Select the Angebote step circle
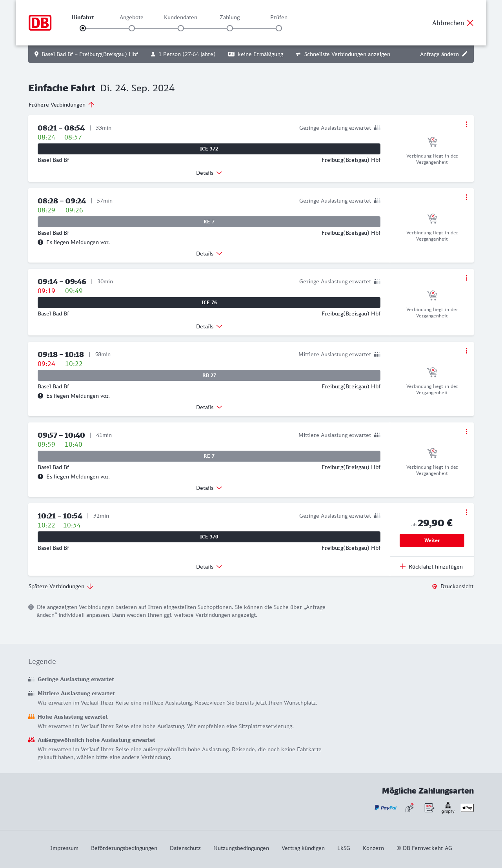Viewport: 502px width, 868px height. coord(132,28)
